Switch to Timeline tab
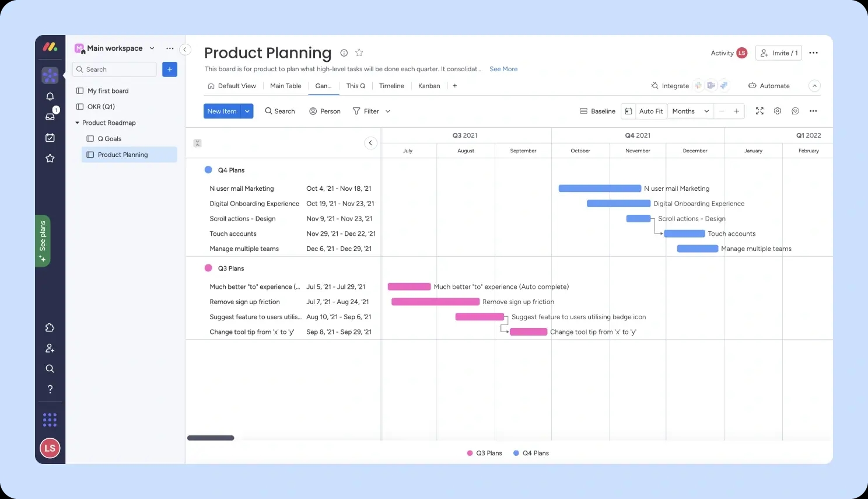This screenshot has height=499, width=868. point(391,86)
